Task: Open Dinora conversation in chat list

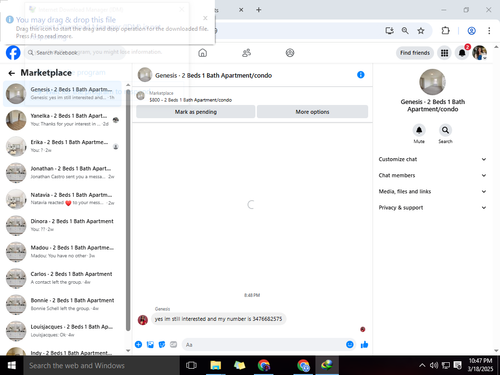Action: click(62, 225)
